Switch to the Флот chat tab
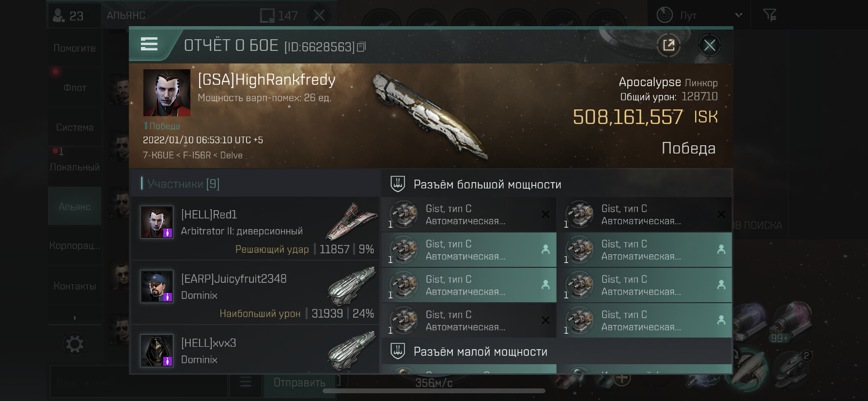The height and width of the screenshot is (401, 868). [75, 88]
